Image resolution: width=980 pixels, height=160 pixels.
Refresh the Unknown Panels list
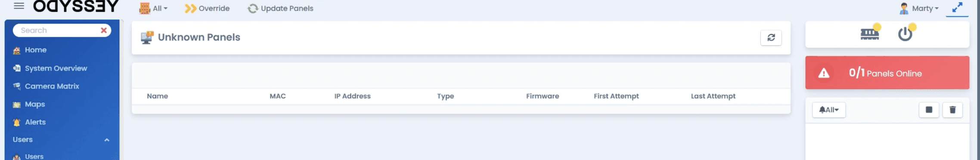click(x=771, y=37)
